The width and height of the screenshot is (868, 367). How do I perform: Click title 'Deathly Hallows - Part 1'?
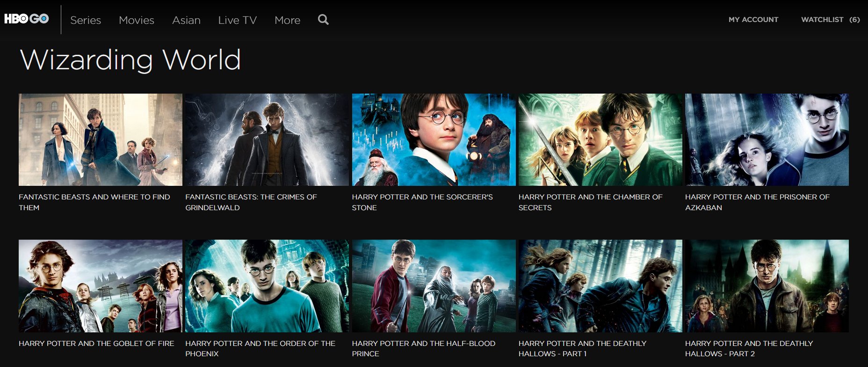click(583, 349)
